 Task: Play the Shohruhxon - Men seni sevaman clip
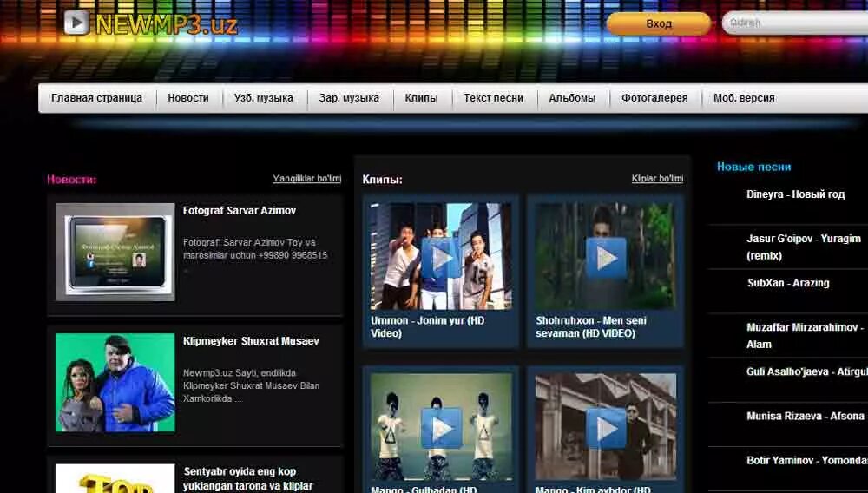[x=606, y=258]
